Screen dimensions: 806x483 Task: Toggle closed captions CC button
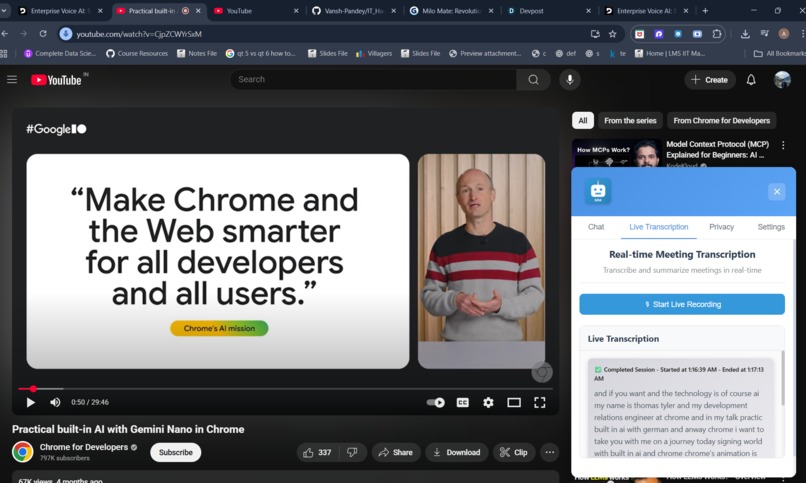pos(463,402)
